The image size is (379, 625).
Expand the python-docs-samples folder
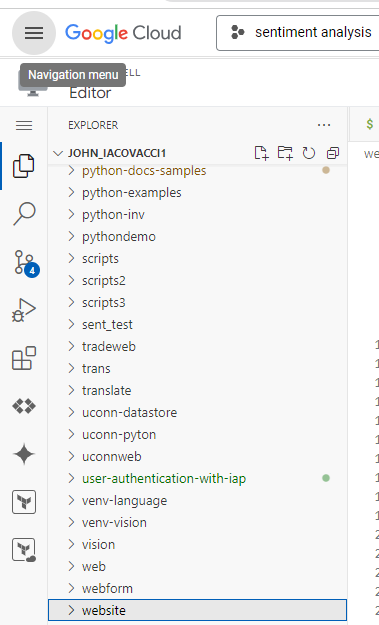71,171
